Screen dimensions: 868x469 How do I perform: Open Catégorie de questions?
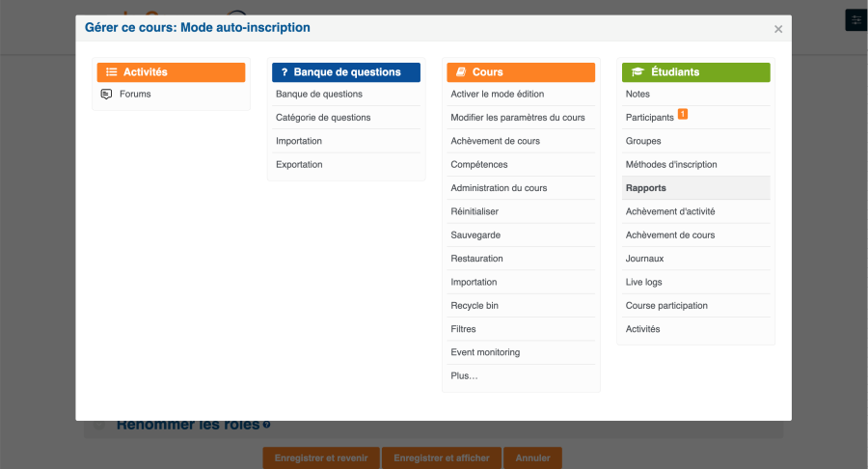tap(323, 118)
